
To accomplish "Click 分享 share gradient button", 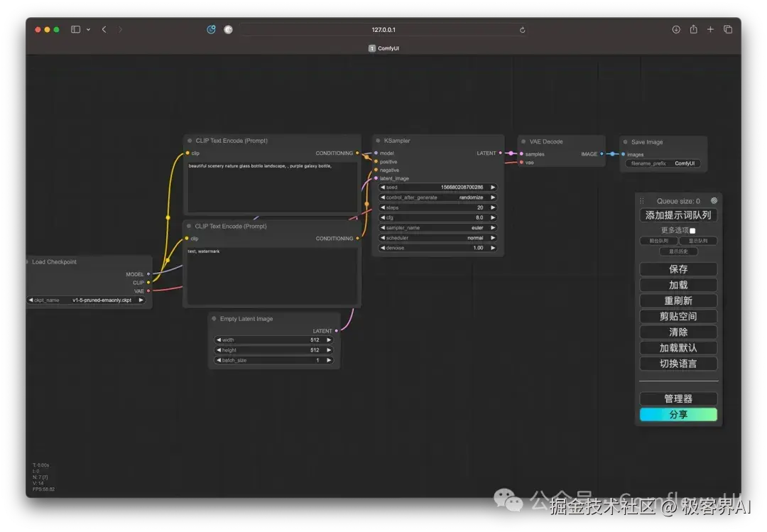I will pyautogui.click(x=678, y=415).
